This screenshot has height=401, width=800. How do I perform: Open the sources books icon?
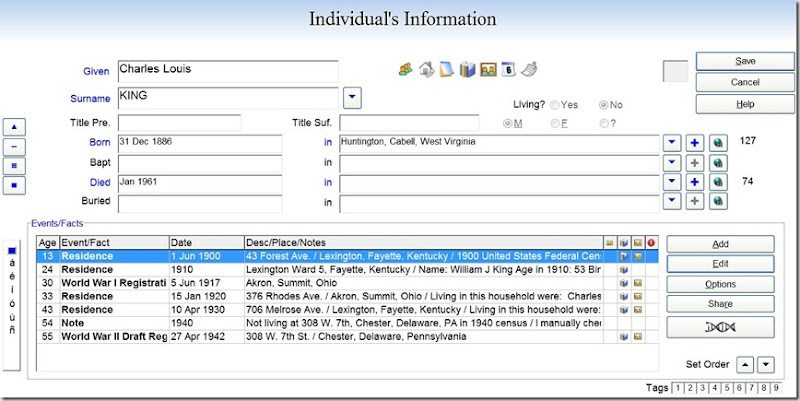point(467,69)
